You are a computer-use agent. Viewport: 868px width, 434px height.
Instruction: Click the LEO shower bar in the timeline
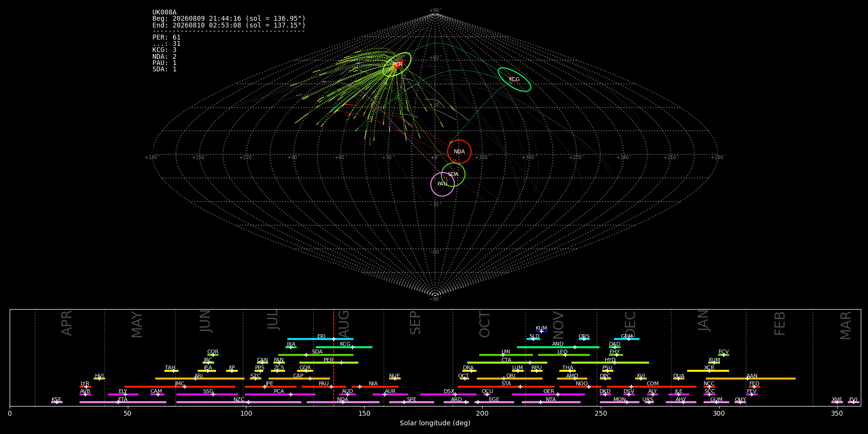(x=564, y=355)
